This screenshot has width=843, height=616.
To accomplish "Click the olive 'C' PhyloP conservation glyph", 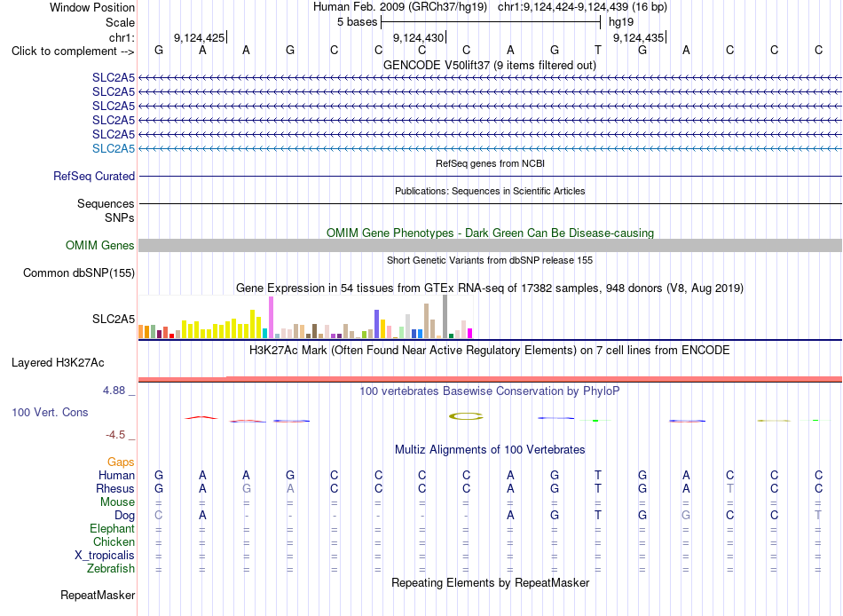I will coord(466,416).
